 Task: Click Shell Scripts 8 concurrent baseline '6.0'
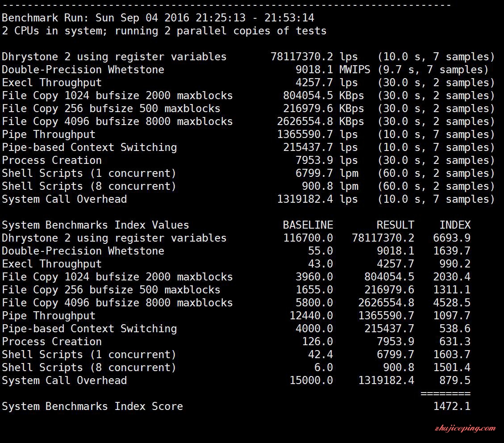tap(323, 367)
